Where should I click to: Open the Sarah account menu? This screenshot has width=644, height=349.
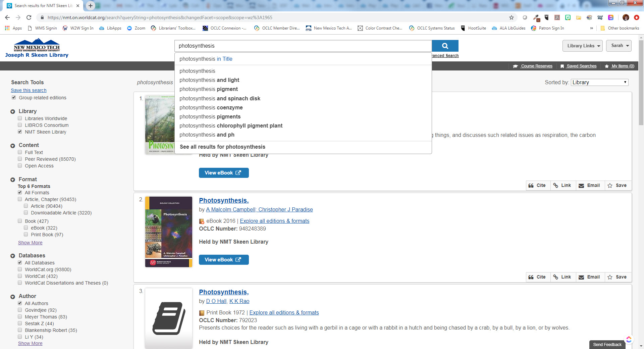(x=619, y=46)
